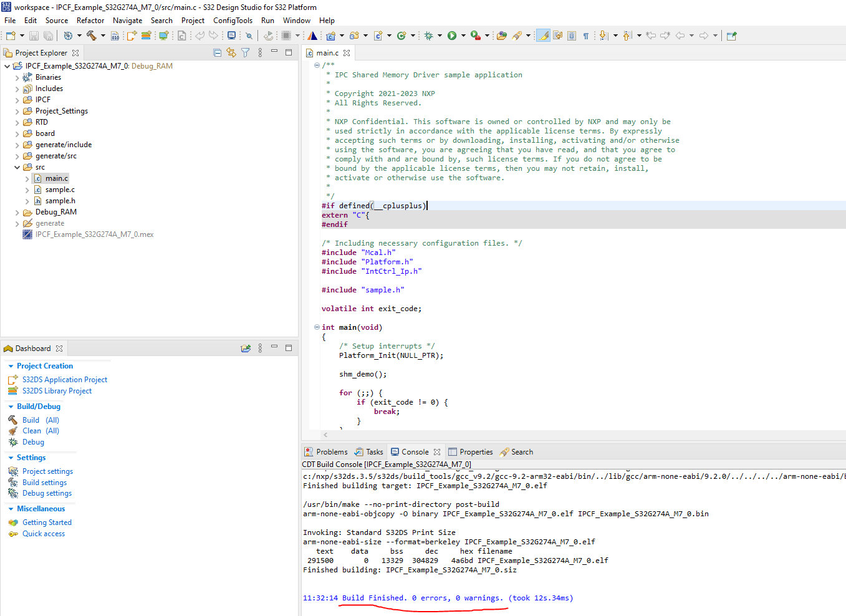Build the project using the hammer icon
The image size is (846, 616).
point(92,36)
